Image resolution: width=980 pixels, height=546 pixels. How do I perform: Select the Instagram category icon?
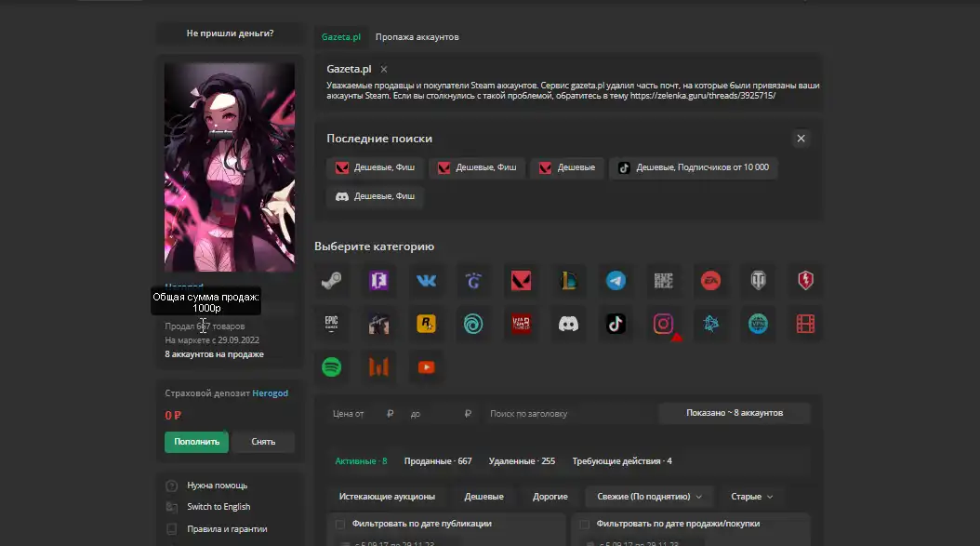[663, 324]
